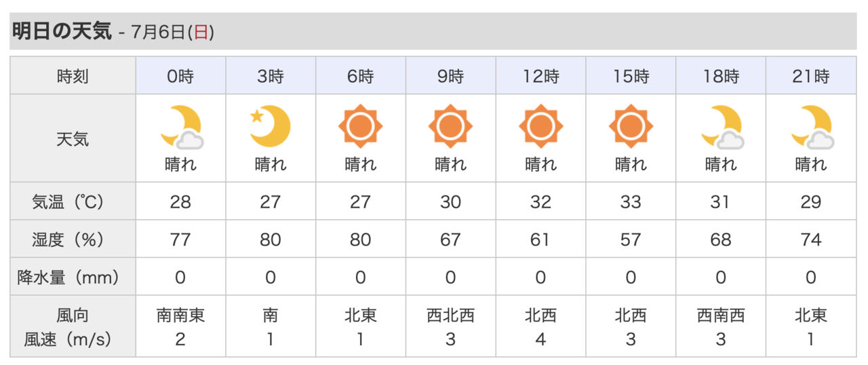The width and height of the screenshot is (868, 365).
Task: Click the 西北西 wind direction cell
Action: pos(450,315)
